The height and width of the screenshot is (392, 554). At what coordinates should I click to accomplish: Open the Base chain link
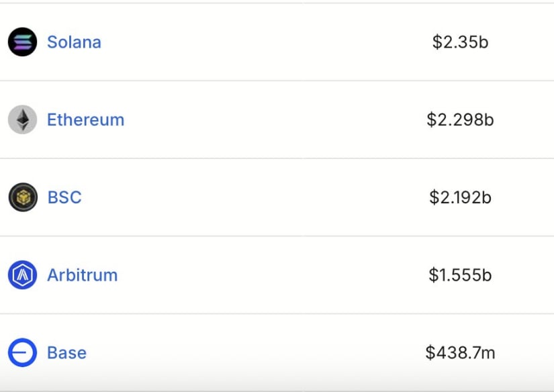(x=66, y=353)
